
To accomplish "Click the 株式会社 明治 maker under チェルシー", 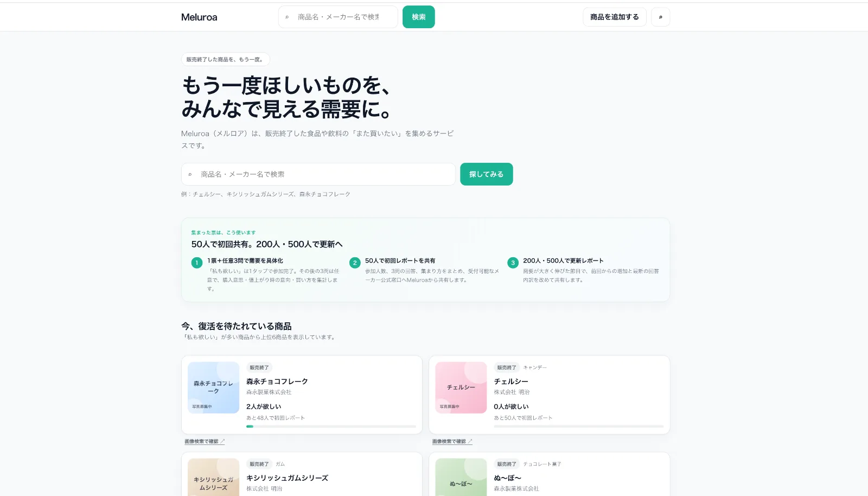I will pos(512,392).
